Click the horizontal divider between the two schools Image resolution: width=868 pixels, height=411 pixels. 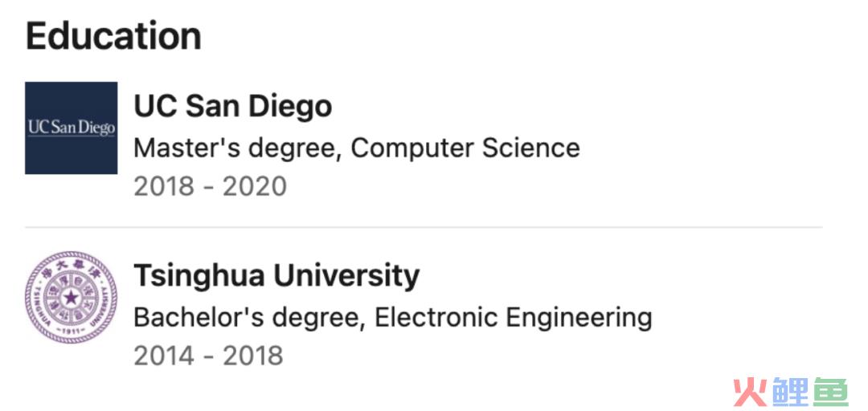[x=424, y=227]
